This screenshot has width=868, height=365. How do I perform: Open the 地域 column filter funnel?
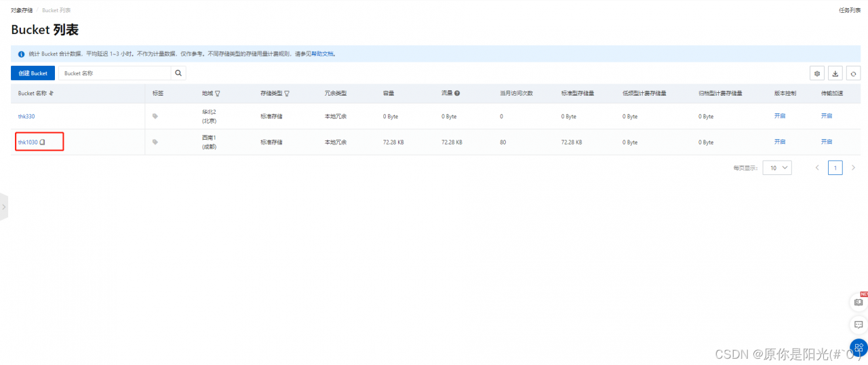[x=218, y=94]
